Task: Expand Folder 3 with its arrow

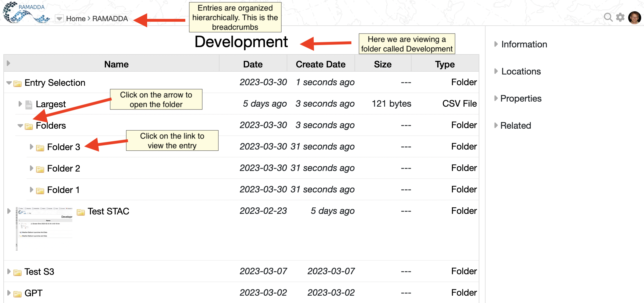Action: pyautogui.click(x=31, y=147)
